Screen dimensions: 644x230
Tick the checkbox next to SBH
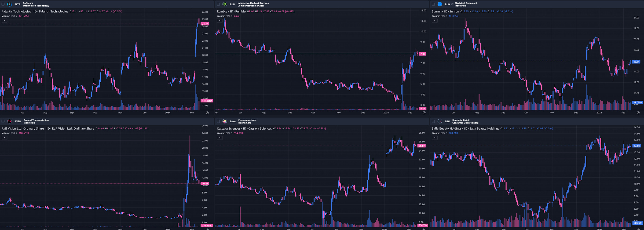pos(433,121)
